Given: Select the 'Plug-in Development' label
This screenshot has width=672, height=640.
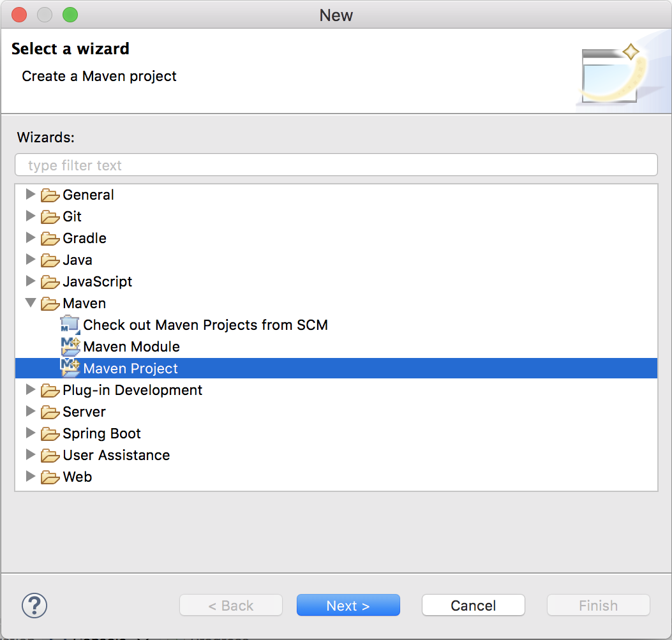Looking at the screenshot, I should (x=133, y=391).
